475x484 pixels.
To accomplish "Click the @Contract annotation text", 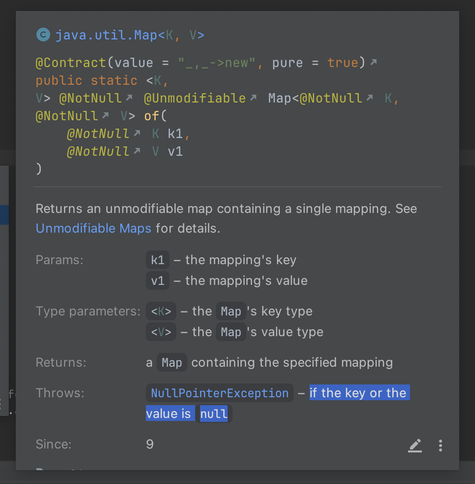I will click(x=71, y=63).
